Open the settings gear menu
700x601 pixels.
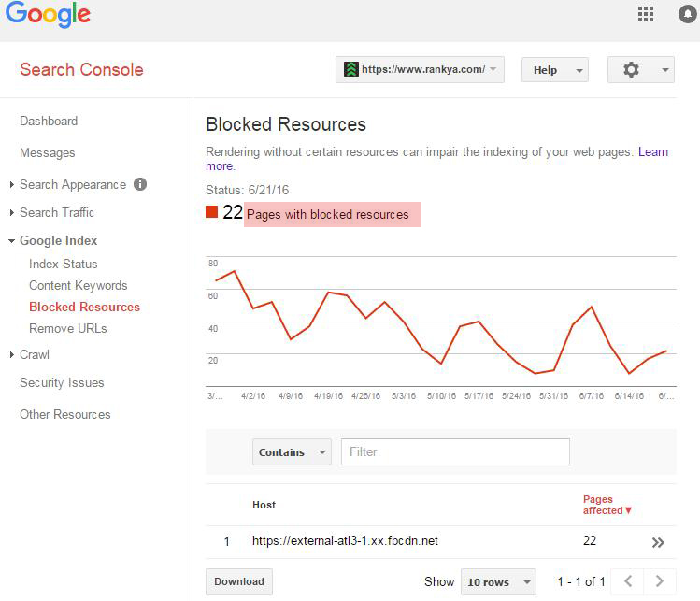(x=640, y=70)
